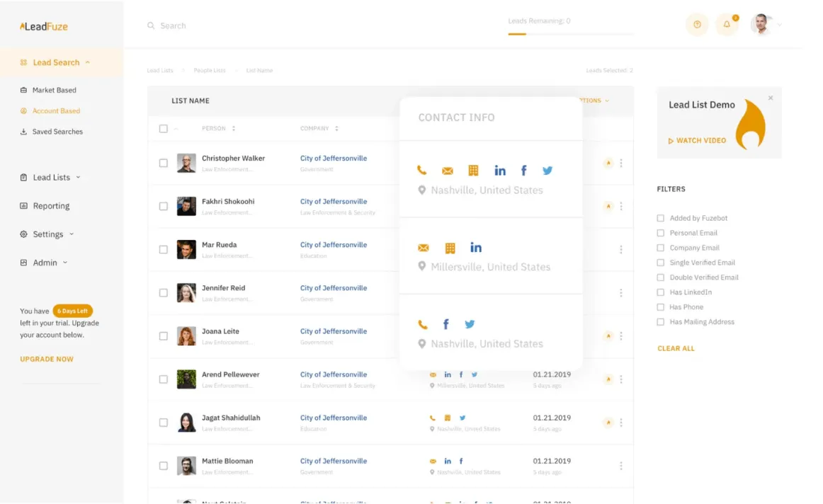The width and height of the screenshot is (823, 504).
Task: Toggle the select-all checkbox in table header
Action: pyautogui.click(x=163, y=129)
